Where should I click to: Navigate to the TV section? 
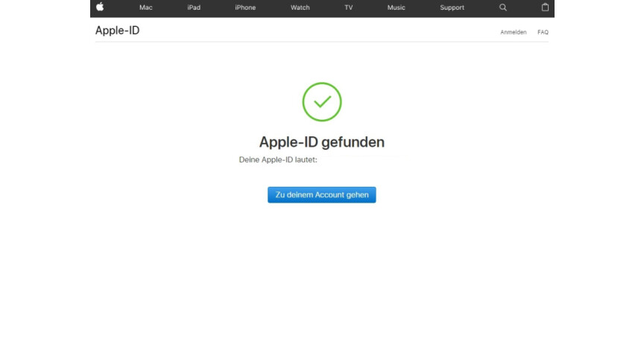coord(349,7)
